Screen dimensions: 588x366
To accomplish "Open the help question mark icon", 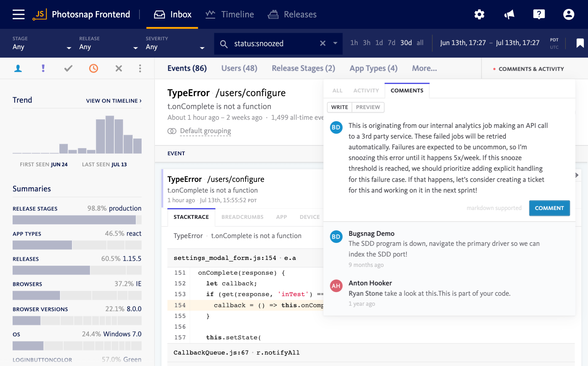I will point(539,14).
